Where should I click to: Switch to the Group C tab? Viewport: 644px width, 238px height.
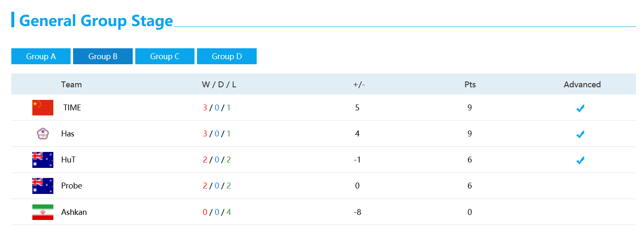pyautogui.click(x=165, y=56)
